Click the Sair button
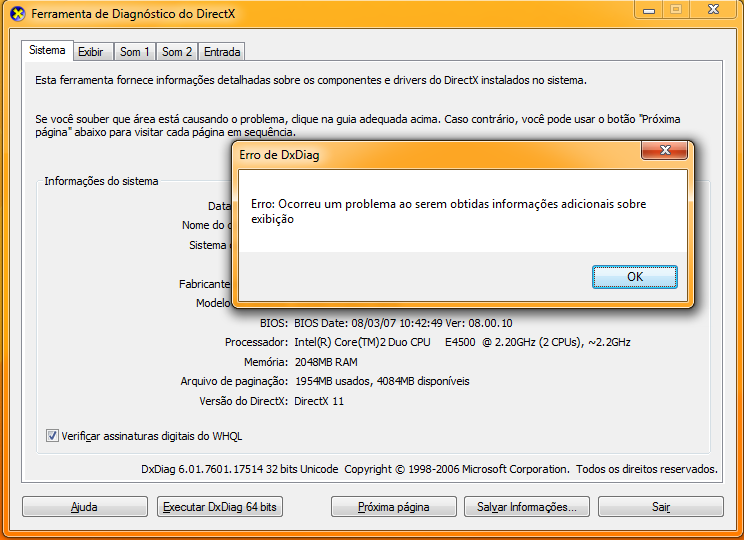Image resolution: width=744 pixels, height=540 pixels. tap(660, 507)
